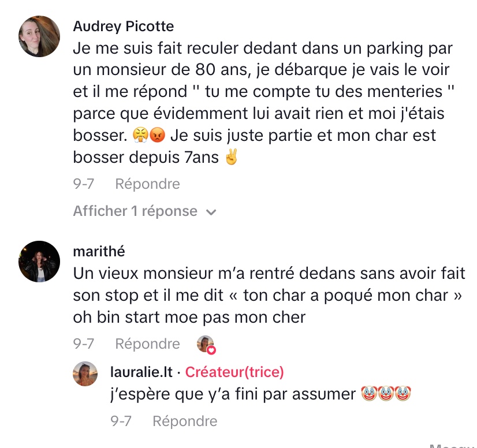
Task: Open marithé's profile avatar
Action: coord(39,262)
